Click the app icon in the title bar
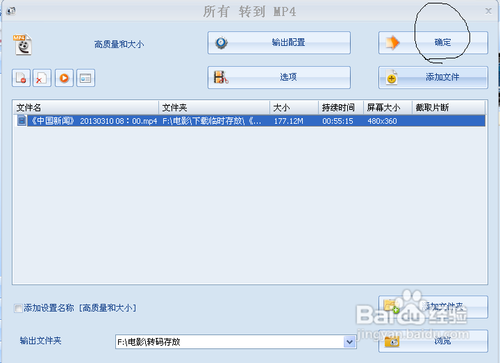The image size is (500, 363). coord(11,11)
